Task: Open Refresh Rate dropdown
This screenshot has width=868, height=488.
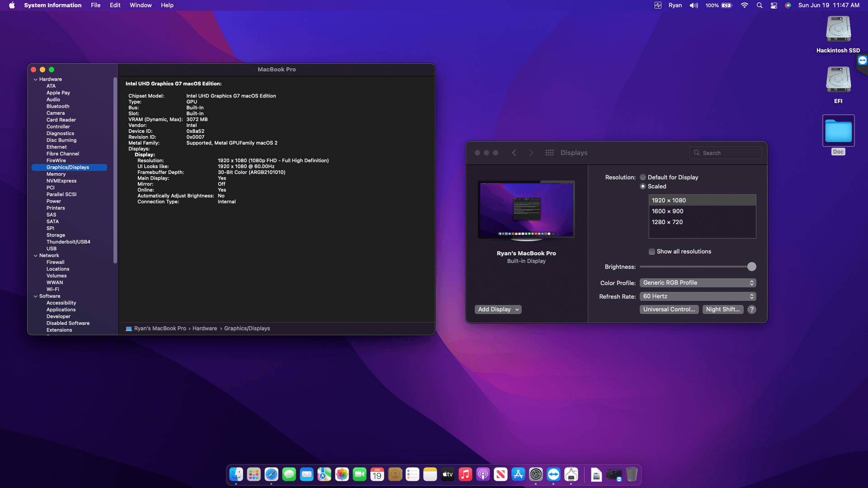Action: click(698, 296)
